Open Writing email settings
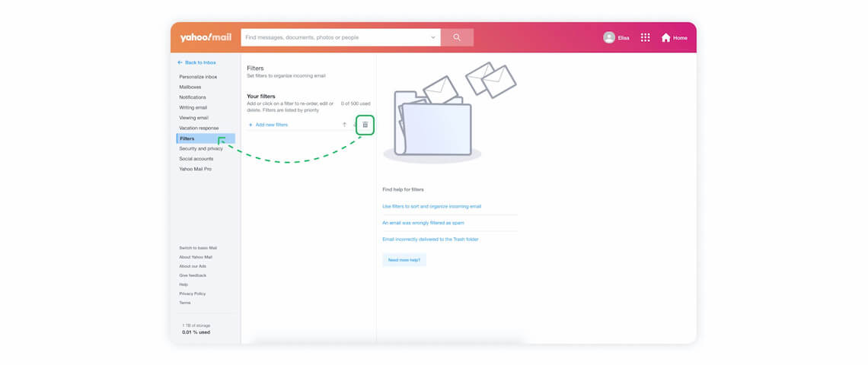Viewport: 868px width, 365px height. pyautogui.click(x=193, y=107)
